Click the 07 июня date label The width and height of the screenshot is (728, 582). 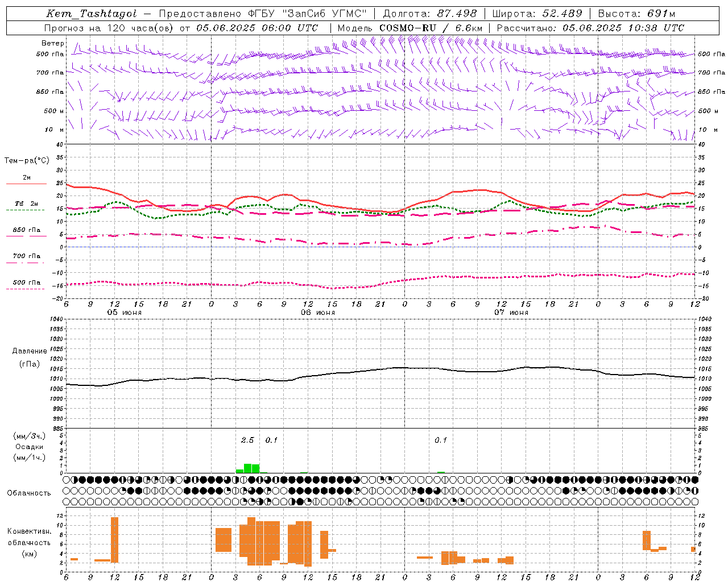511,313
